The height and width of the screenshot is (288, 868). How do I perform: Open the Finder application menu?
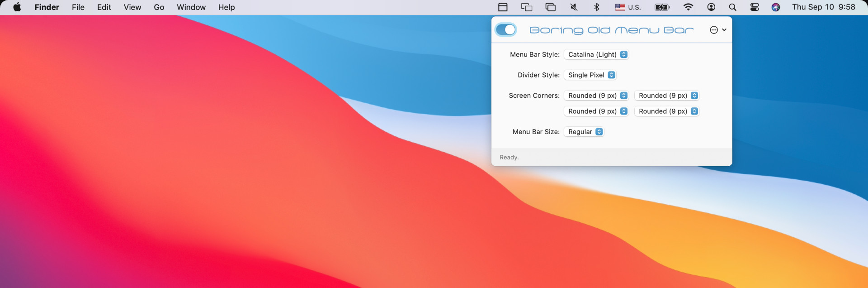coord(47,7)
